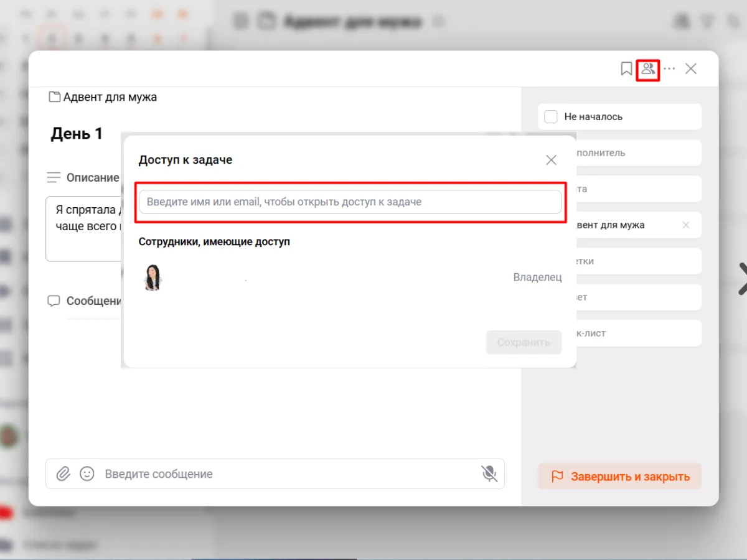Go to next task with right arrow
This screenshot has height=560, width=747.
click(x=741, y=278)
